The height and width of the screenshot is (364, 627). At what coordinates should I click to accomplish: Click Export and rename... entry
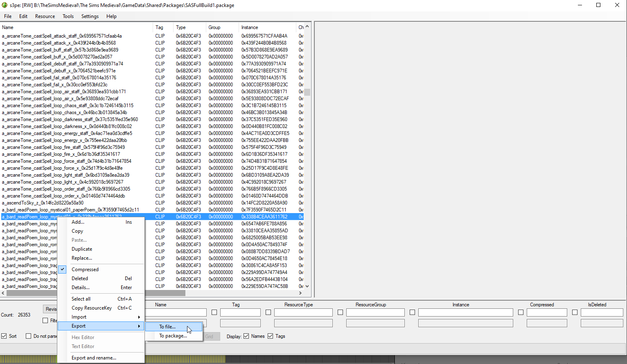[x=94, y=358]
